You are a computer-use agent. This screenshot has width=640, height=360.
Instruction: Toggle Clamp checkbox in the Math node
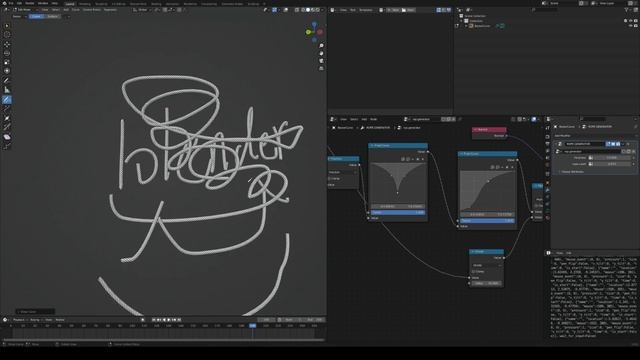[474, 271]
